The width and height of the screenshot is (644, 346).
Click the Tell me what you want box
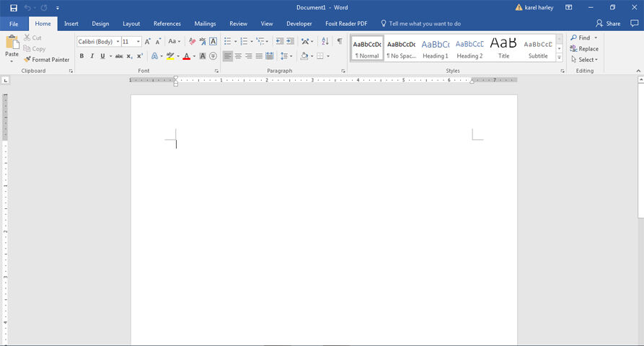421,24
